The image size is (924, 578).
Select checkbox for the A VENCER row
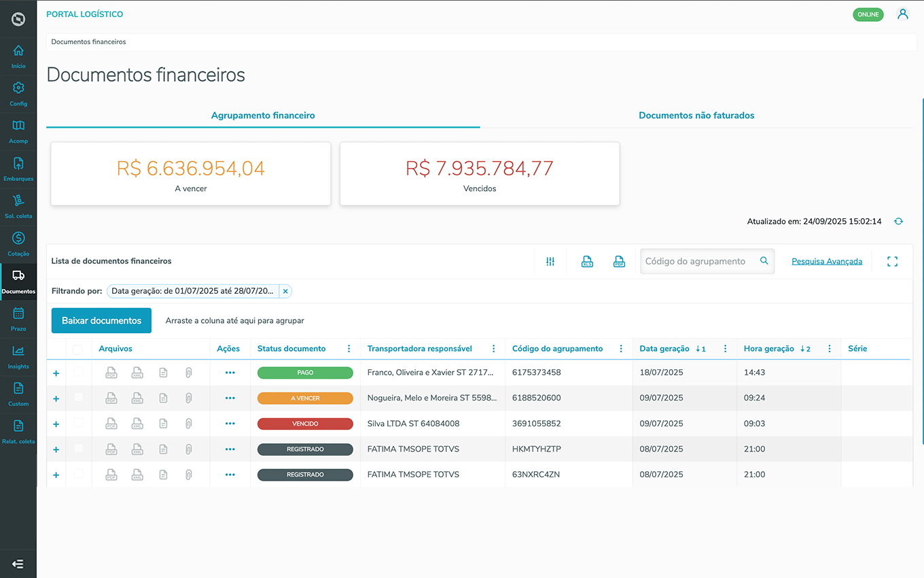(78, 397)
